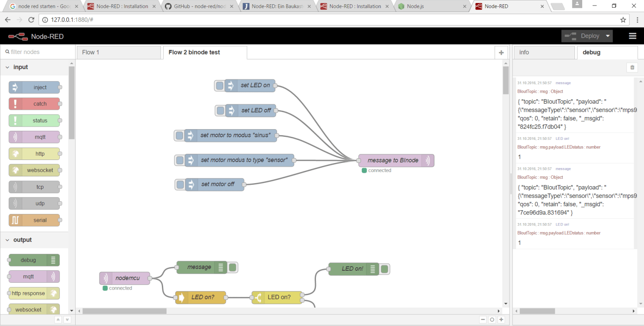
Task: Add a new flow with the plus button
Action: (501, 52)
